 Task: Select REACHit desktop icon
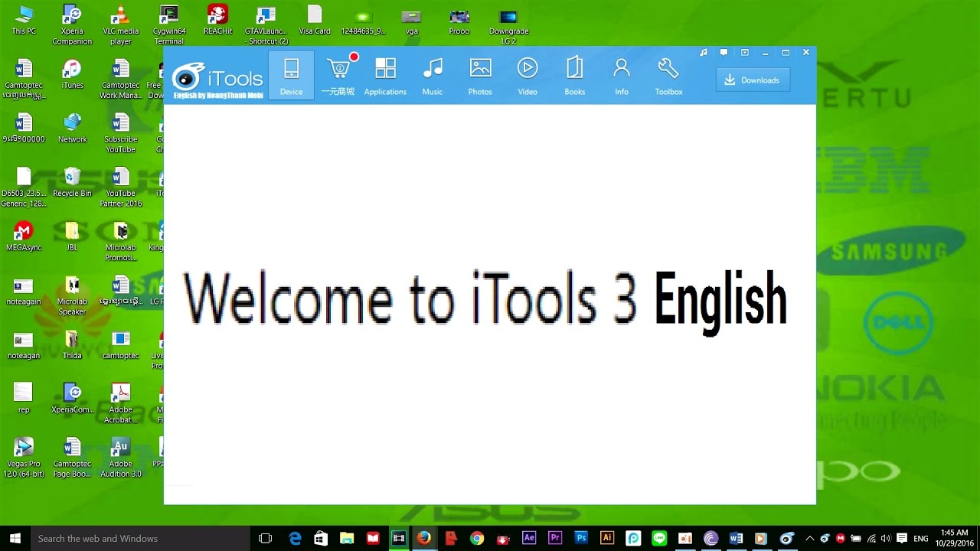pos(218,21)
